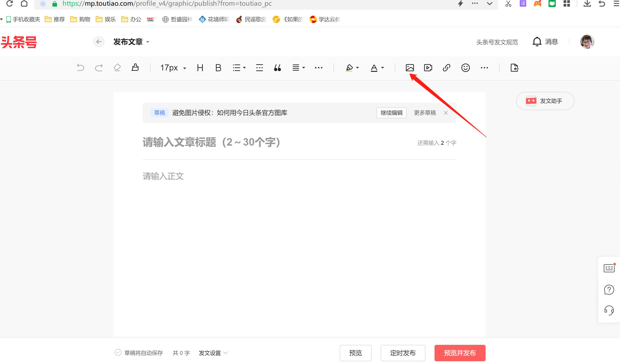
Task: Undo the last edit
Action: coord(80,67)
